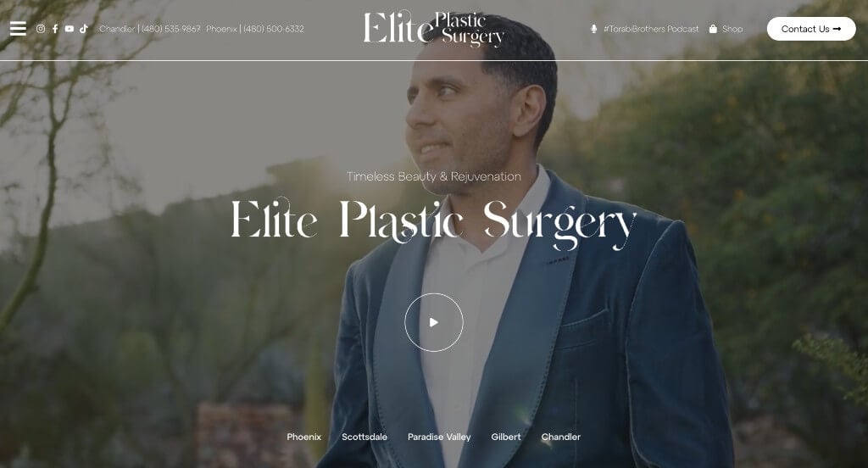Viewport: 868px width, 468px height.
Task: Open the YouTube channel icon
Action: (70, 29)
